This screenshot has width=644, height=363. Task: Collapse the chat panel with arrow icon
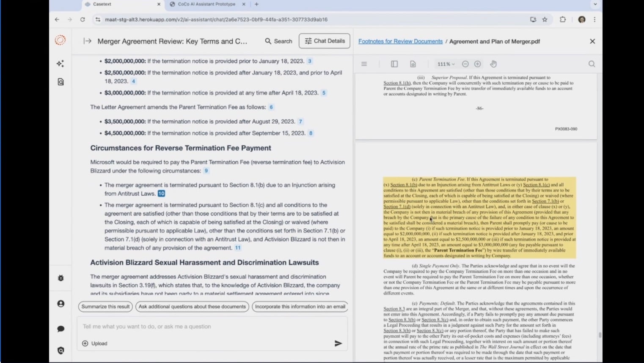coord(87,41)
